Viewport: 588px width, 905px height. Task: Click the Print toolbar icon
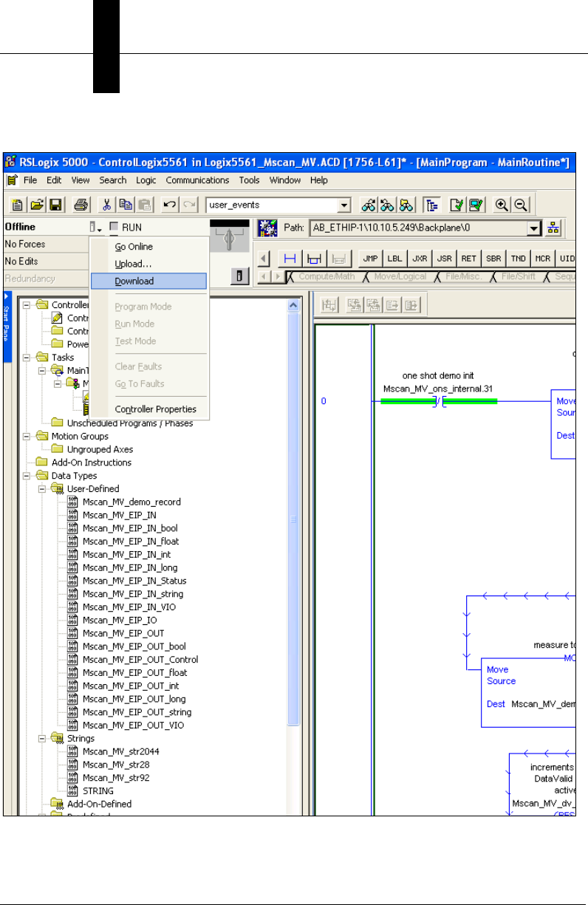(81, 205)
